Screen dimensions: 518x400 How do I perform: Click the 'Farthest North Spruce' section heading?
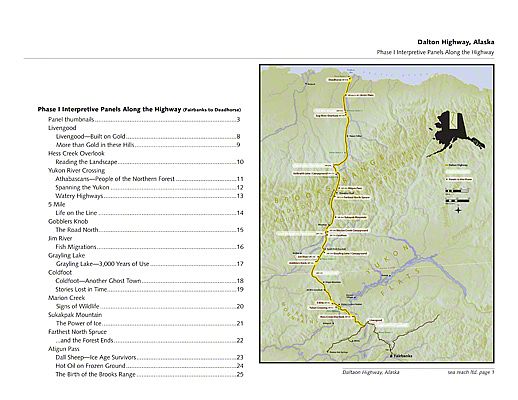pyautogui.click(x=77, y=332)
